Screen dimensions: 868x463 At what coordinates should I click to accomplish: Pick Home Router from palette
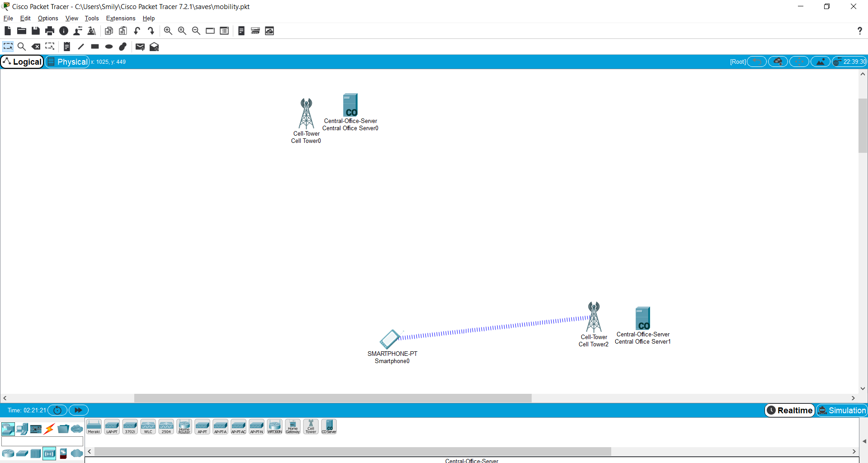[184, 427]
